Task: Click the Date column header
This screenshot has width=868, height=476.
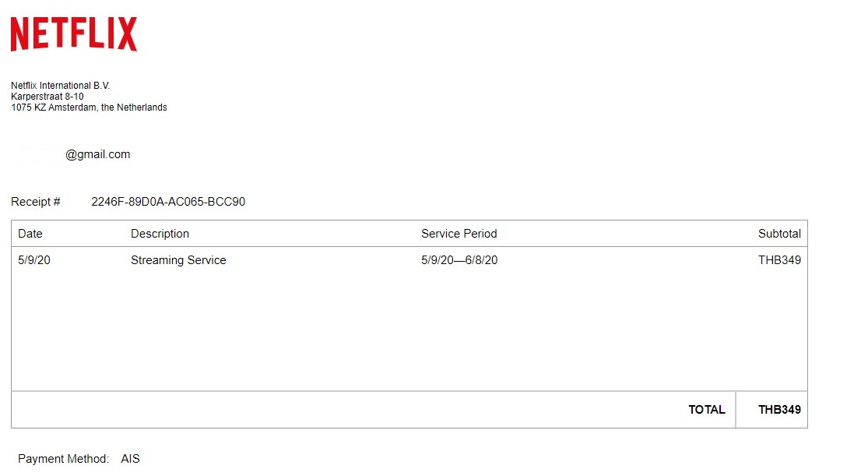Action: coord(30,234)
